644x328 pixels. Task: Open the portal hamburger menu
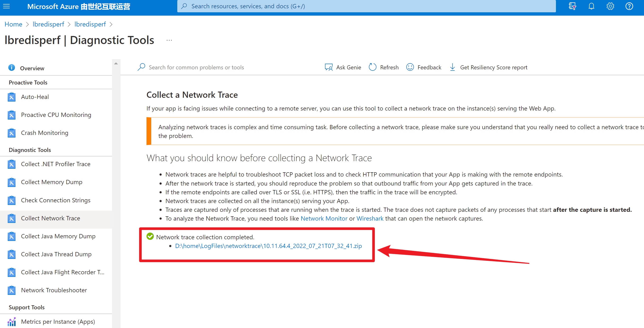[x=6, y=6]
